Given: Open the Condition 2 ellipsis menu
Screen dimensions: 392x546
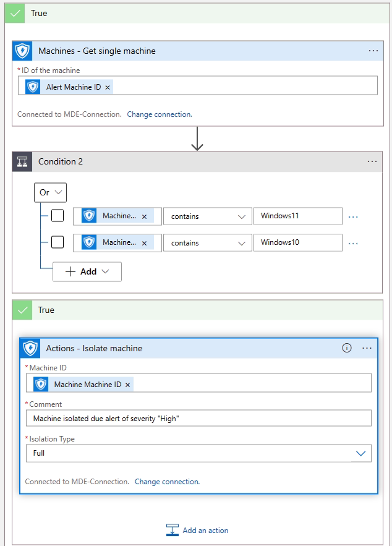Looking at the screenshot, I should coord(372,161).
